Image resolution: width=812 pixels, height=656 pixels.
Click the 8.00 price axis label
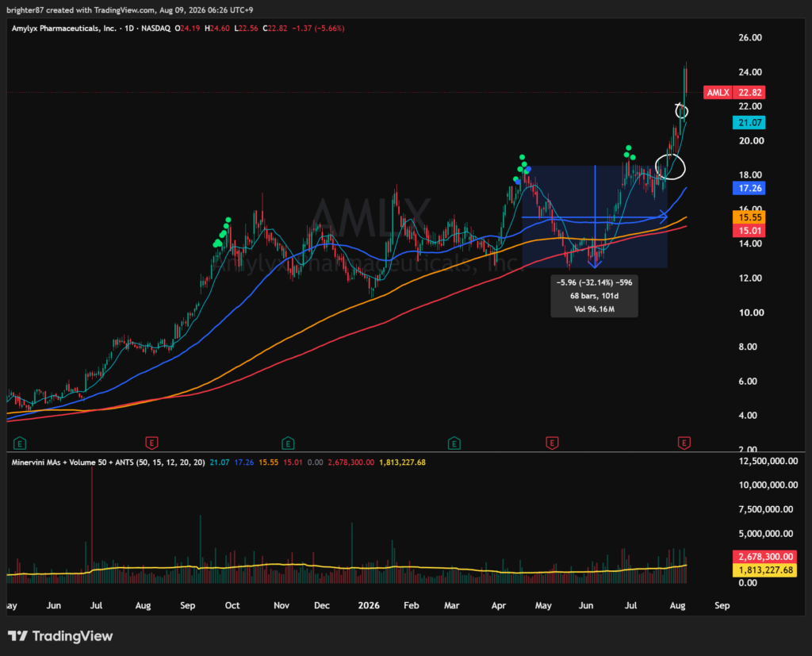pyautogui.click(x=748, y=347)
